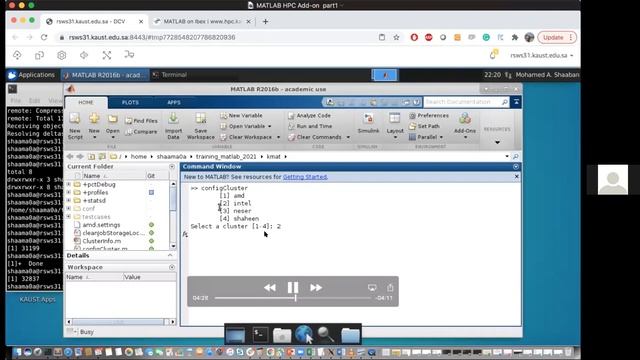Open MATLAB Preferences

(x=429, y=116)
